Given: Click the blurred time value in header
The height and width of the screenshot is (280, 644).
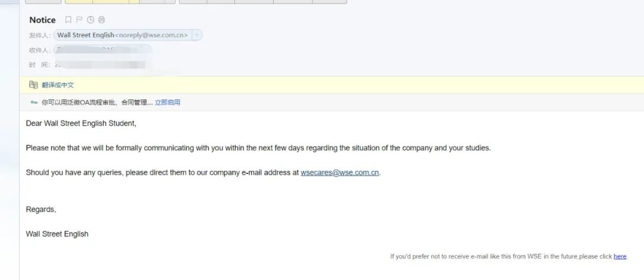Looking at the screenshot, I should click(x=103, y=64).
